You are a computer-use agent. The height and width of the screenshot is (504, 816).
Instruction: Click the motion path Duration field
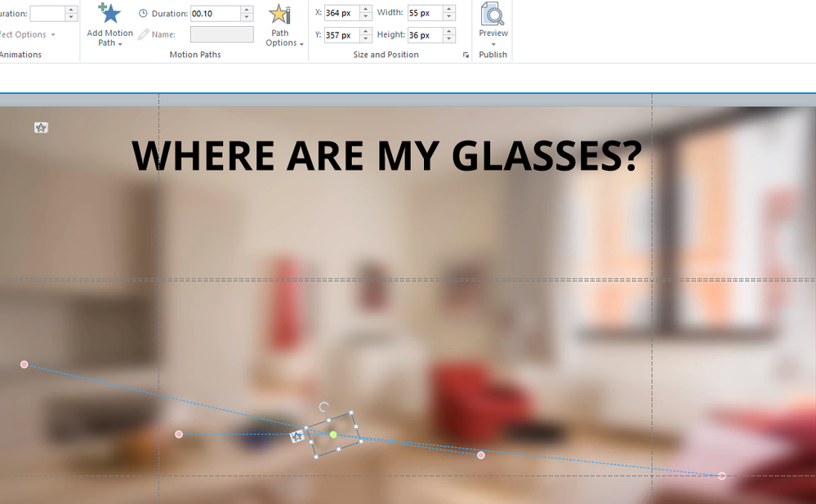(215, 14)
